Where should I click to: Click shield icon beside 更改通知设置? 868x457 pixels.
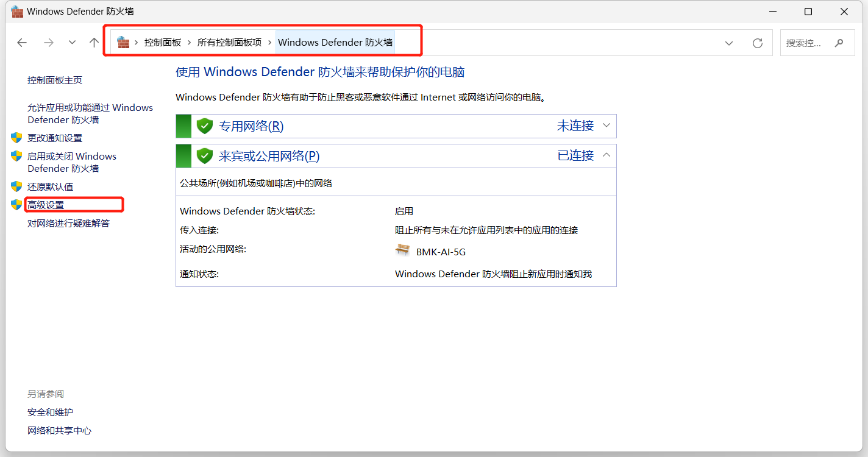(16, 138)
